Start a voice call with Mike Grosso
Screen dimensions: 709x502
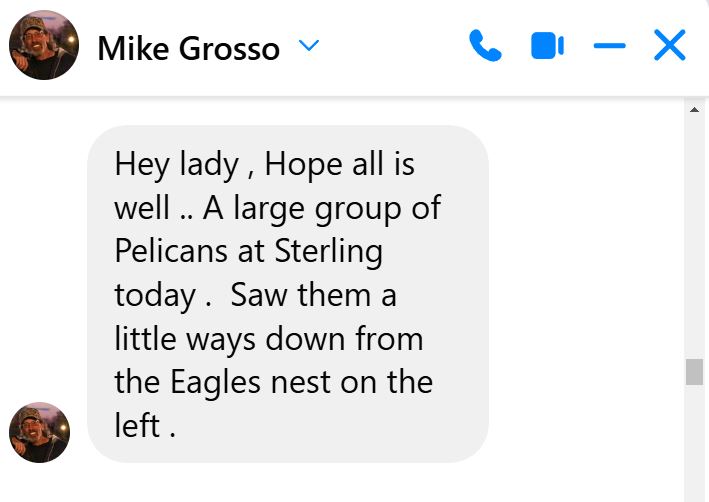(485, 46)
